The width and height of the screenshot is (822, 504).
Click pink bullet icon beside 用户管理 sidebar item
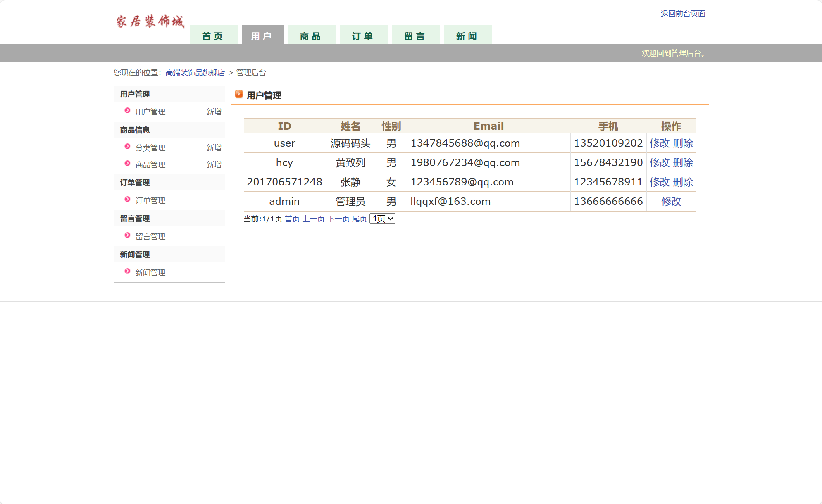pos(127,111)
